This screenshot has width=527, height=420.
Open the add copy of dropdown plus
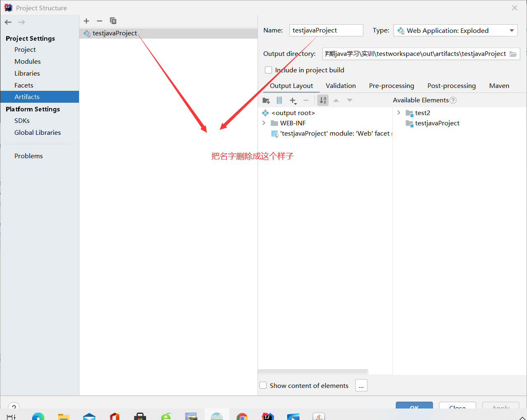293,100
